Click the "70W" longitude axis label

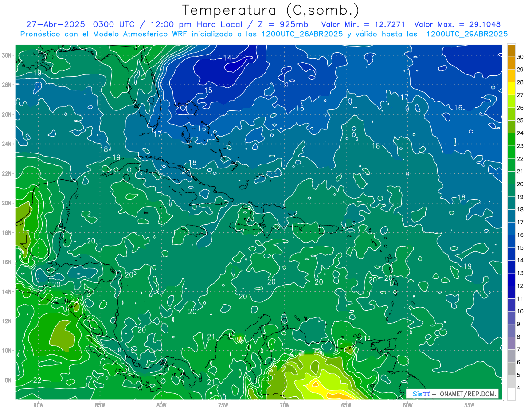[285, 406]
